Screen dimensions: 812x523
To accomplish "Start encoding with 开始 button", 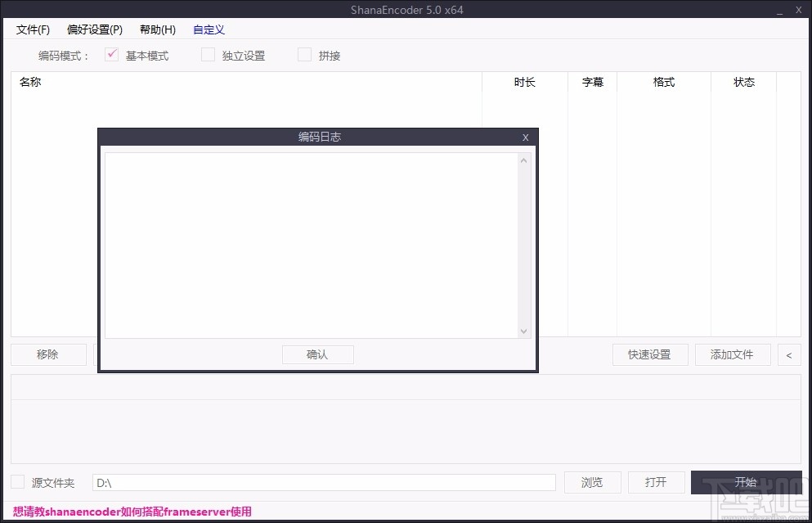I will tap(746, 482).
